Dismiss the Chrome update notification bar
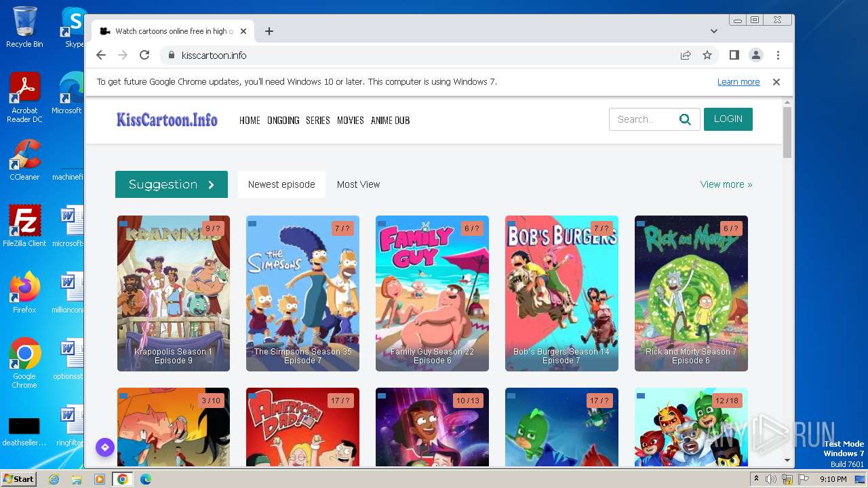Viewport: 868px width, 488px height. point(776,82)
